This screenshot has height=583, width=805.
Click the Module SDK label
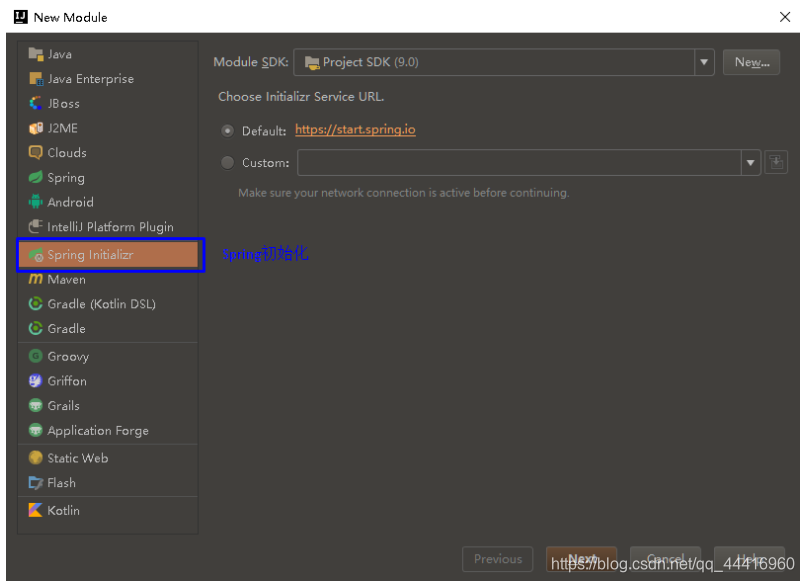coord(251,62)
